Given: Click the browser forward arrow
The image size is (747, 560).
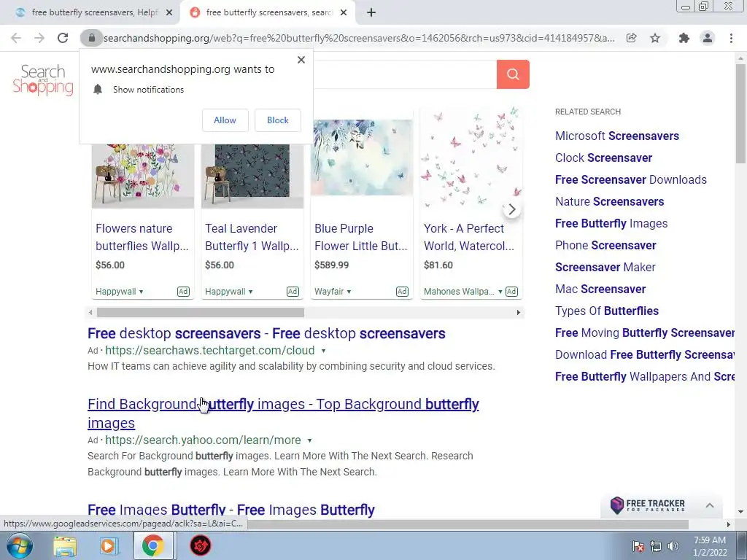Looking at the screenshot, I should coord(39,38).
